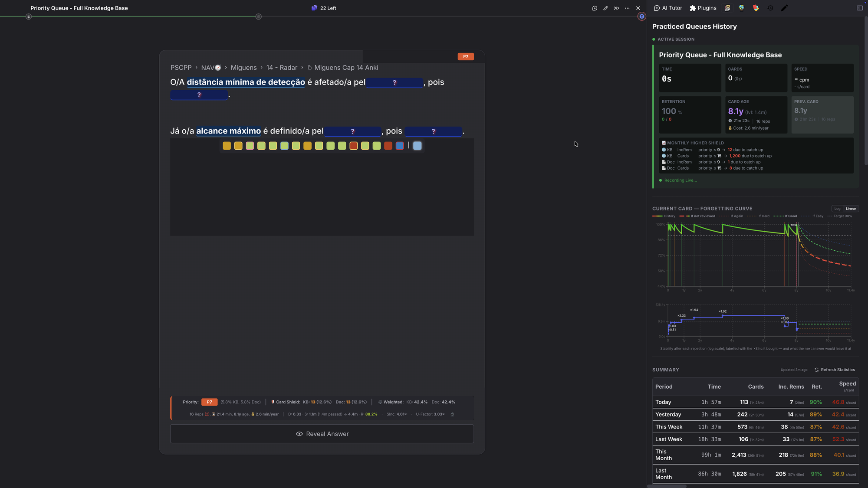Click the Today row in summary table

(756, 402)
